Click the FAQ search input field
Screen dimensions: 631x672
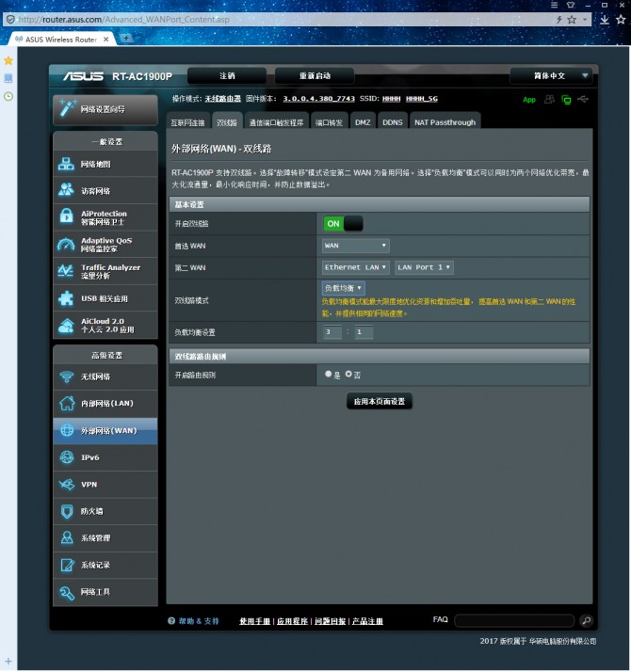513,621
